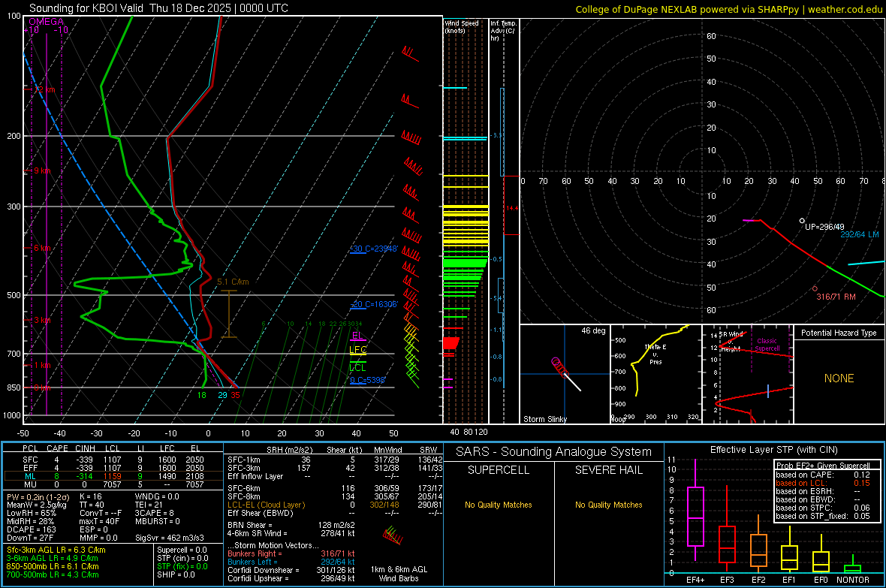
Task: Click the Sfc-3km AGL LR line
Action: click(x=56, y=550)
